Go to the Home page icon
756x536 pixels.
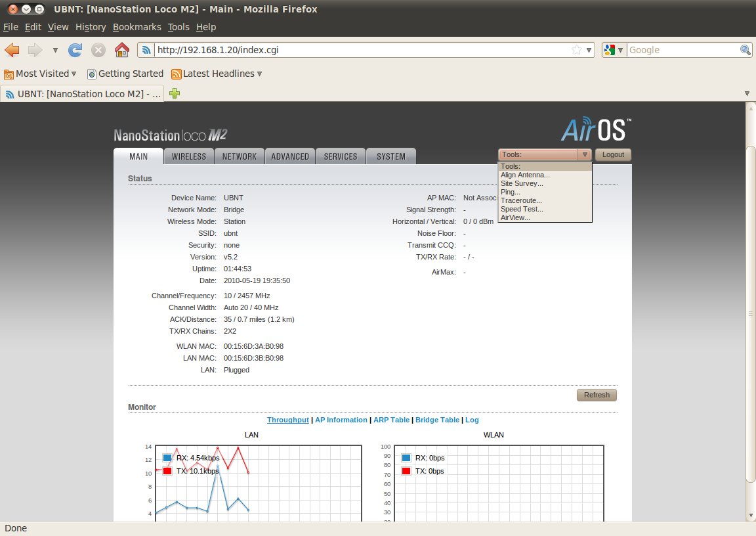[121, 50]
